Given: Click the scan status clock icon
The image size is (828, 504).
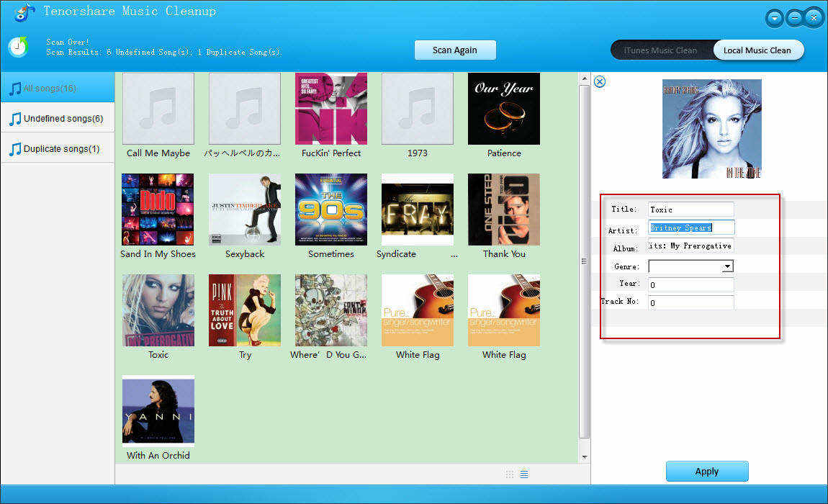Looking at the screenshot, I should [19, 47].
